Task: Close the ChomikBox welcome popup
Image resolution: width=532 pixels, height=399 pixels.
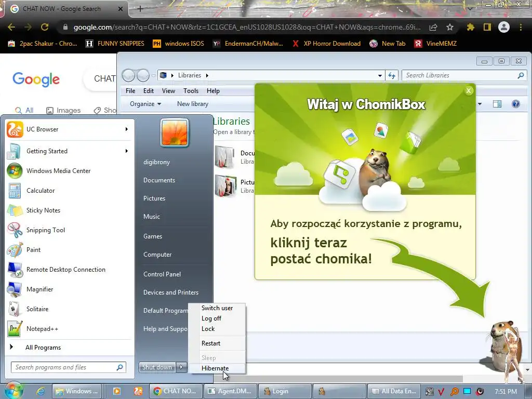Action: (469, 90)
